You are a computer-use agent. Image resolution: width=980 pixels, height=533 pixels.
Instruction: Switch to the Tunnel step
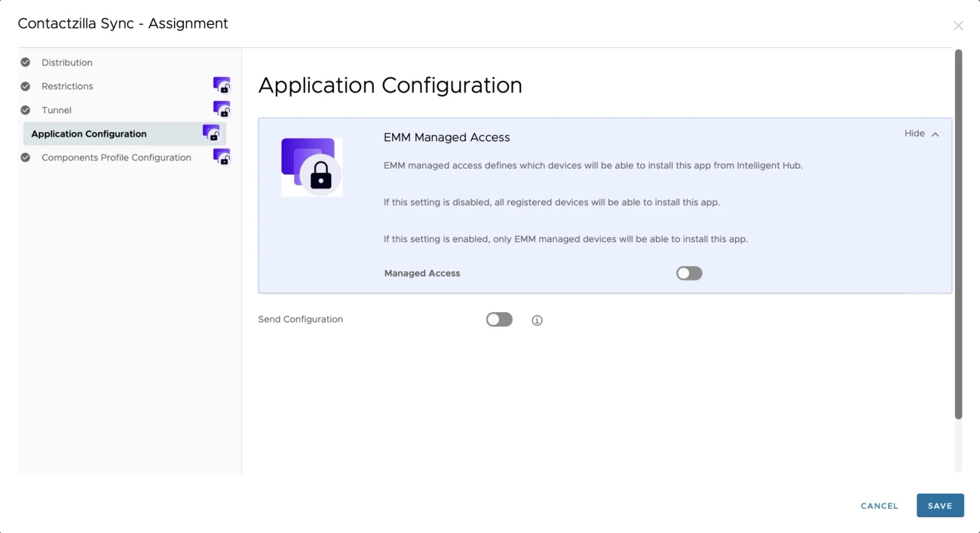[x=56, y=110]
